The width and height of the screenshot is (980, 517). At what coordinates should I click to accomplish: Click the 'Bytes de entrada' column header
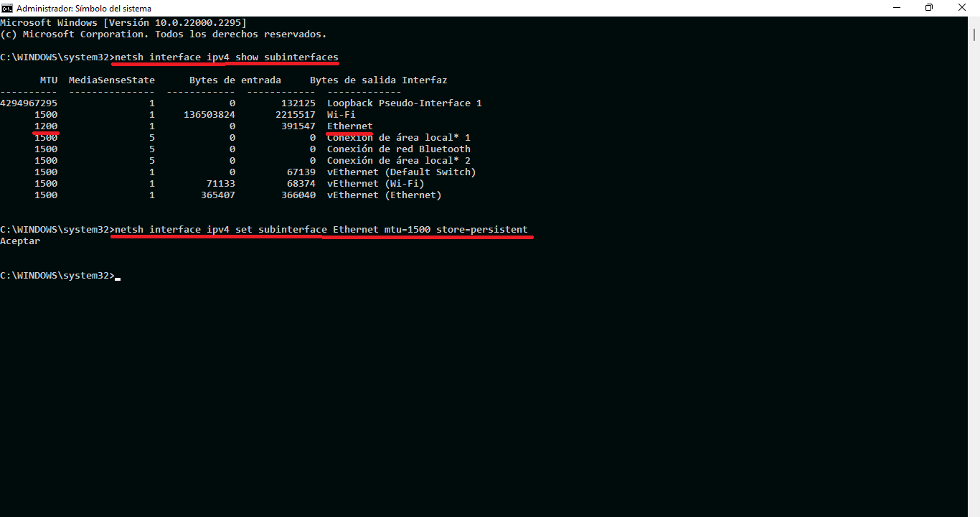point(235,80)
